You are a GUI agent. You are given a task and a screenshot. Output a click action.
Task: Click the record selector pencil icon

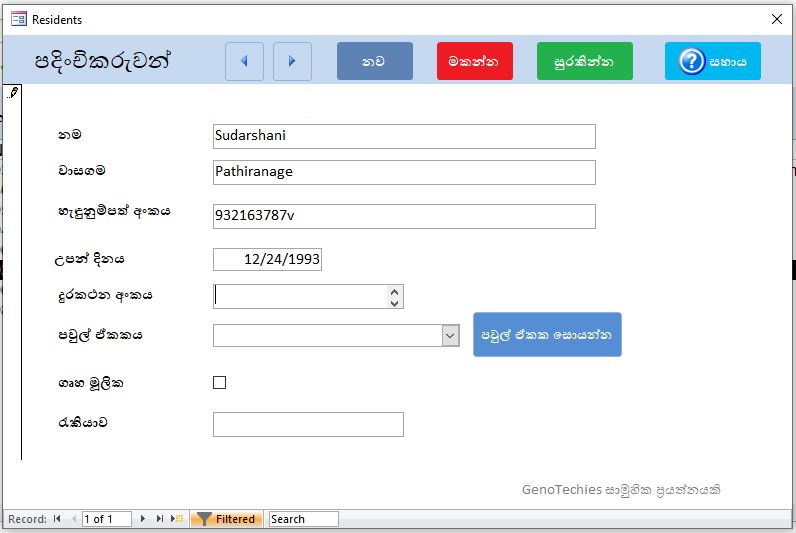[13, 92]
